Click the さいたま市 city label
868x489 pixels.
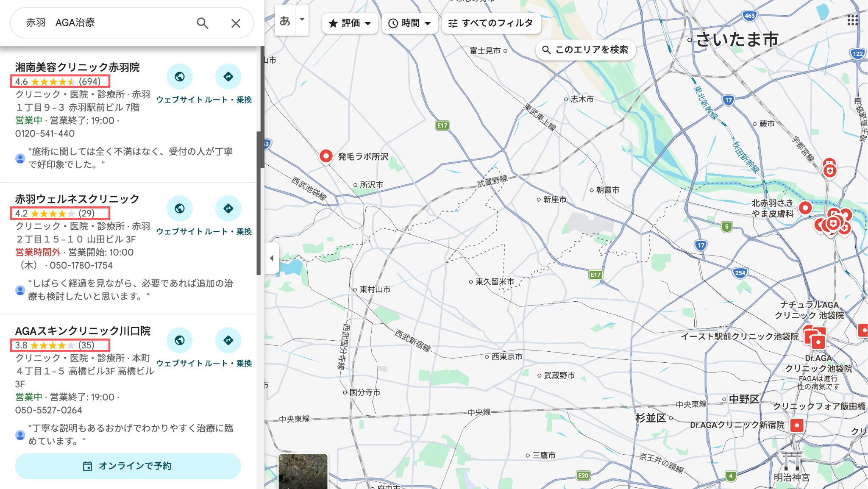(737, 39)
